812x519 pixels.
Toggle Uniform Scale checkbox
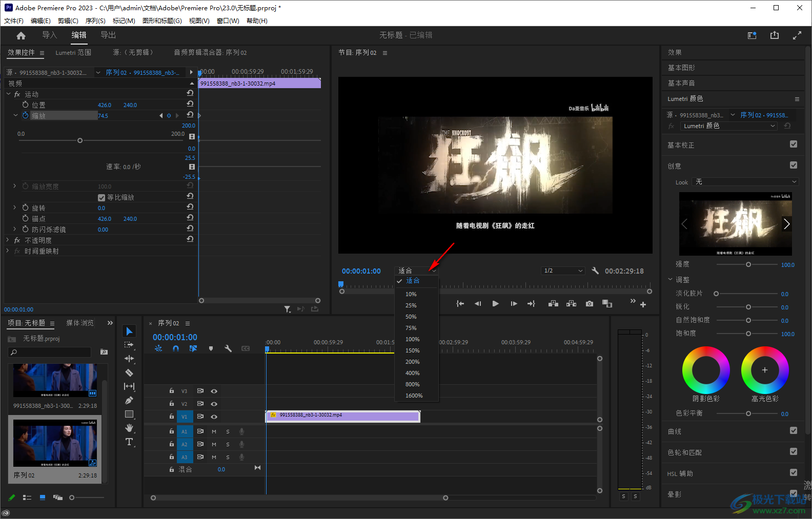pyautogui.click(x=101, y=197)
